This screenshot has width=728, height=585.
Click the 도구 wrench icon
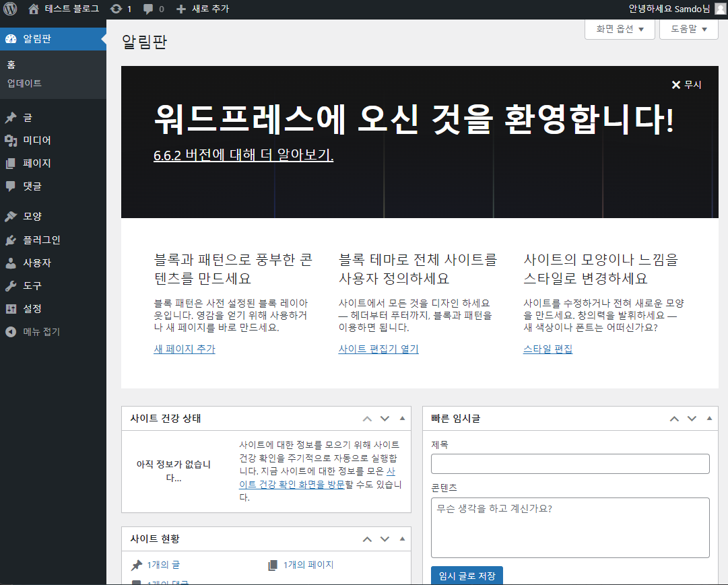click(11, 286)
